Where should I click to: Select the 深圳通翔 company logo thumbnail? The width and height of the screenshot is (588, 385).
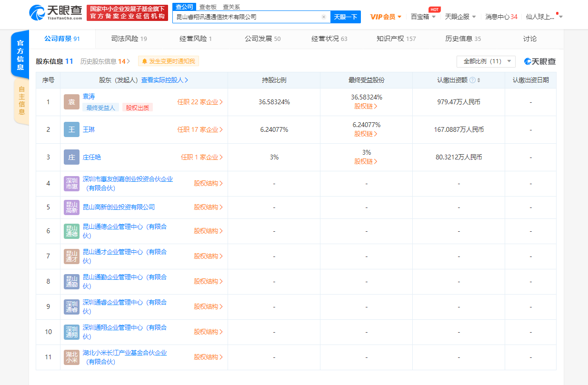coord(71,332)
